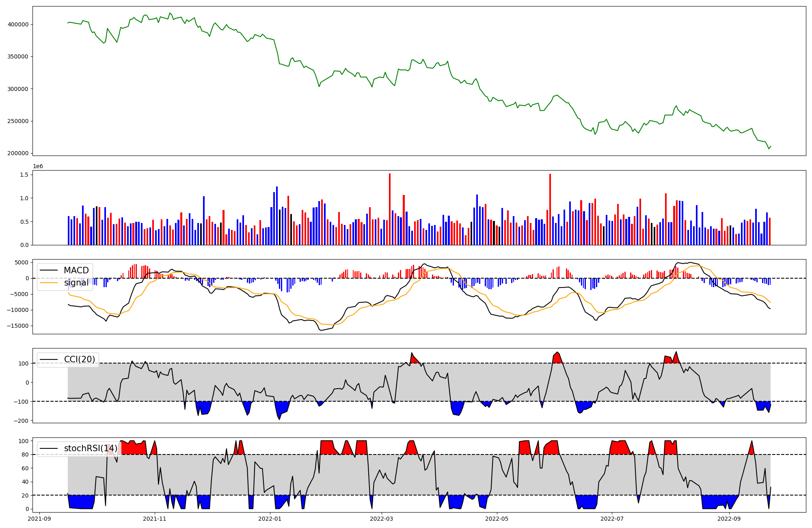
Task: Select the 2022-09 date label
Action: [x=730, y=519]
